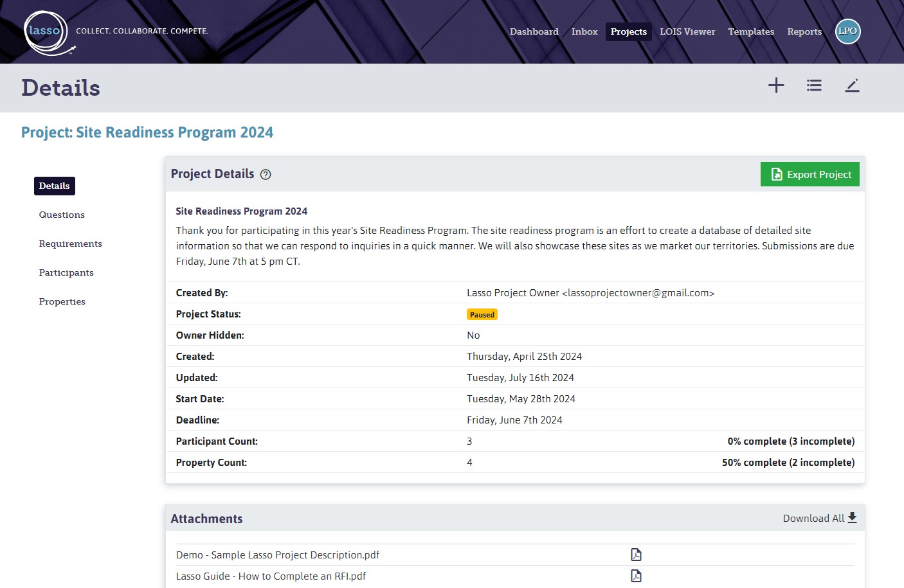Click the PDF icon beside the Lasso Guide attachment
This screenshot has width=904, height=588.
point(636,575)
